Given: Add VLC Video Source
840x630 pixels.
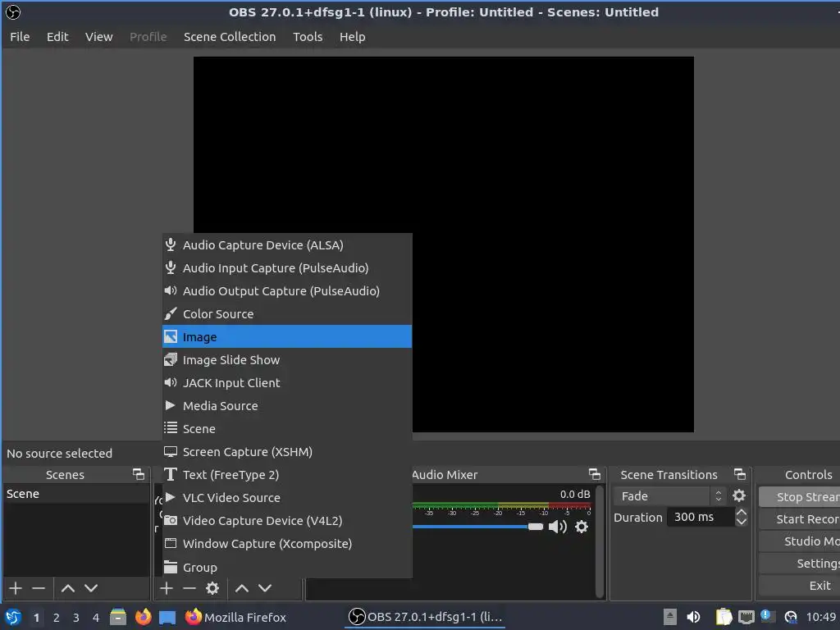Looking at the screenshot, I should click(x=287, y=498).
